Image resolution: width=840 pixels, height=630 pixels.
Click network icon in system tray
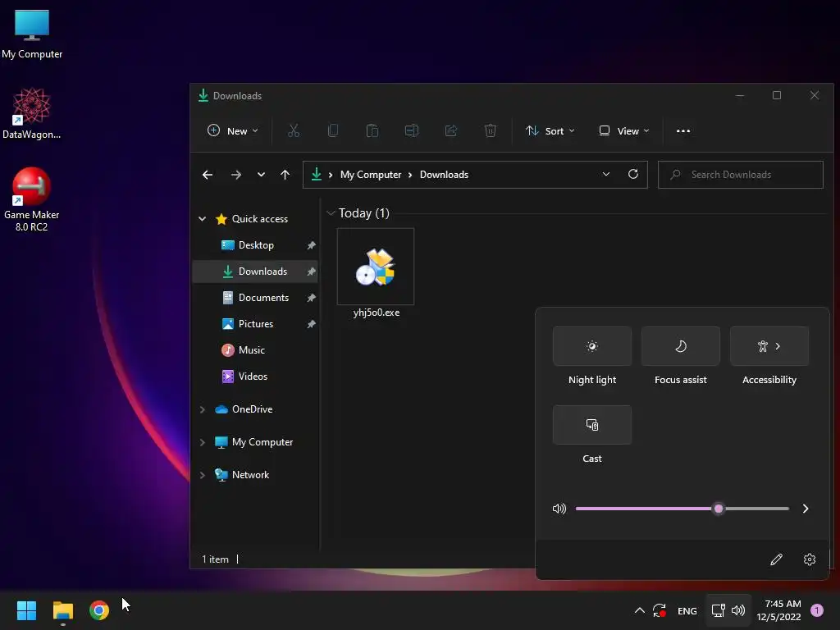[x=718, y=610]
